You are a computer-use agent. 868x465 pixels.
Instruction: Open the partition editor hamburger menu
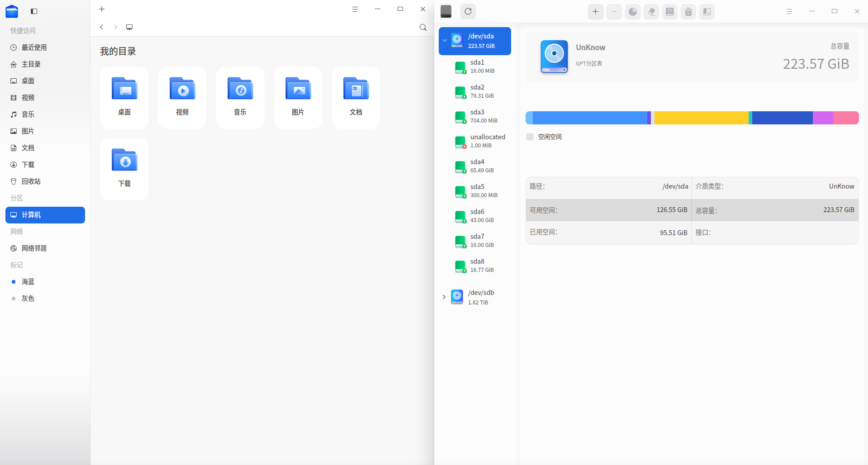pyautogui.click(x=789, y=11)
